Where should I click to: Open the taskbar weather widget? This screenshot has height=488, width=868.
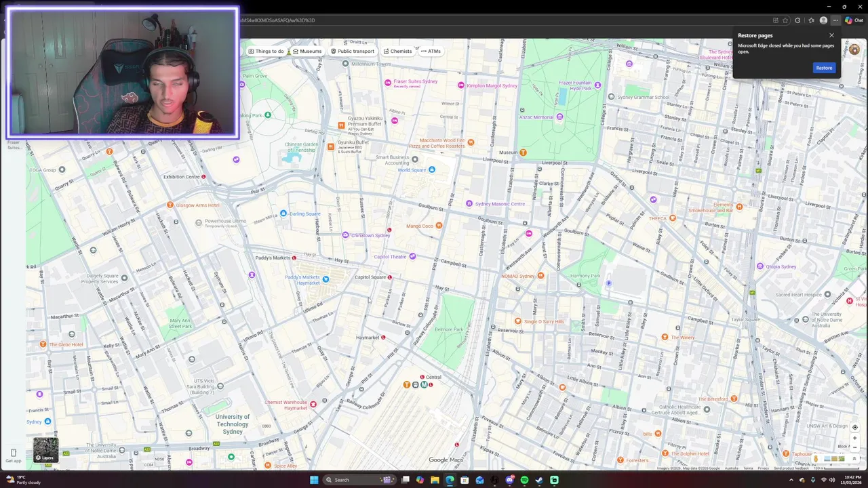pyautogui.click(x=22, y=480)
